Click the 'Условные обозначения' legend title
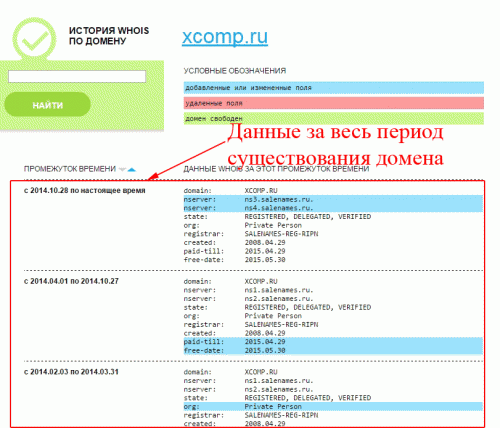This screenshot has width=500, height=428. (235, 71)
